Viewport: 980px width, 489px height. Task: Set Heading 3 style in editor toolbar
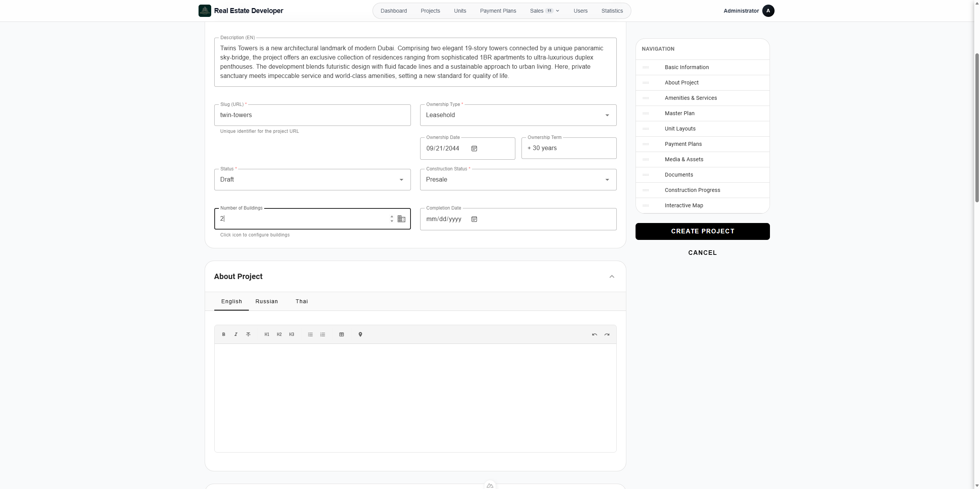pyautogui.click(x=291, y=334)
